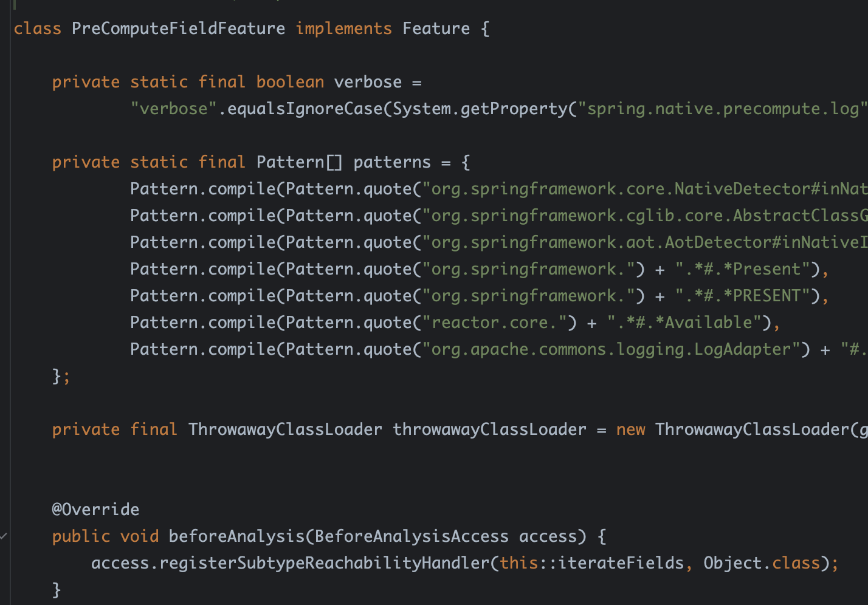Click the Pattern[] array type
The image size is (868, 605).
(x=300, y=162)
